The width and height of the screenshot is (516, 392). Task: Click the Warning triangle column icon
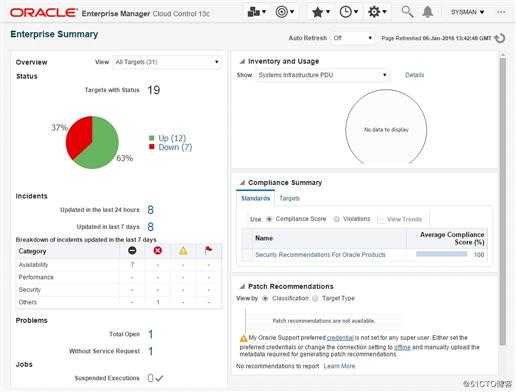(183, 250)
